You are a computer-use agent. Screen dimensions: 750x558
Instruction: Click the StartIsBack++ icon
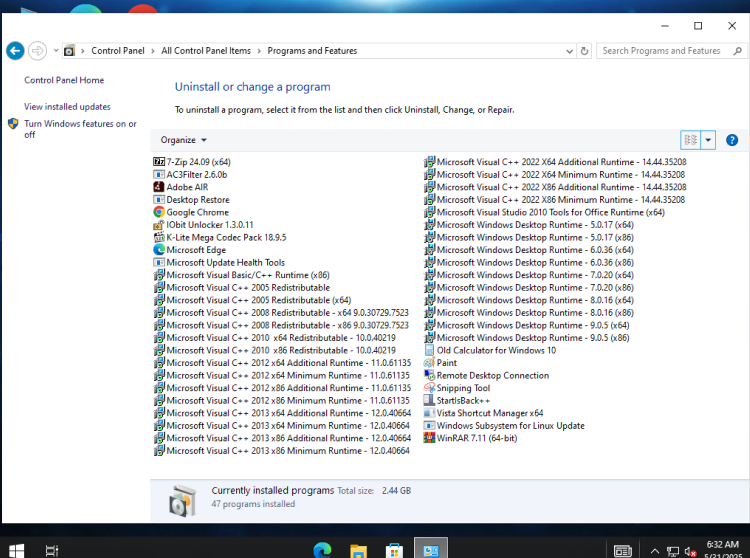pyautogui.click(x=429, y=400)
